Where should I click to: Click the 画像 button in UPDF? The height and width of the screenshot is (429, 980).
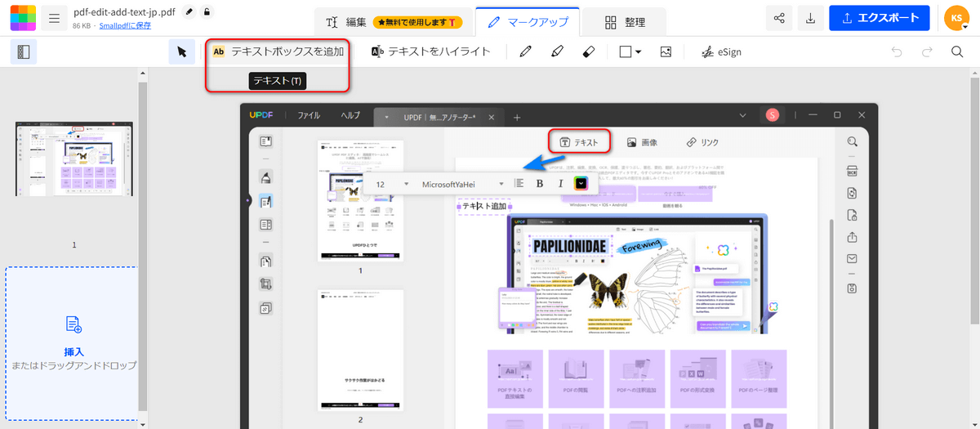pyautogui.click(x=642, y=142)
